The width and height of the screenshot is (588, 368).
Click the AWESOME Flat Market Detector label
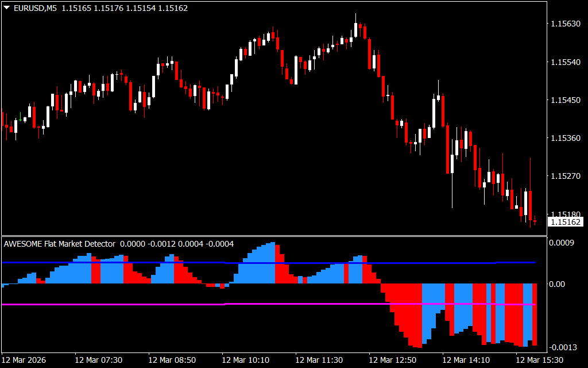(60, 244)
